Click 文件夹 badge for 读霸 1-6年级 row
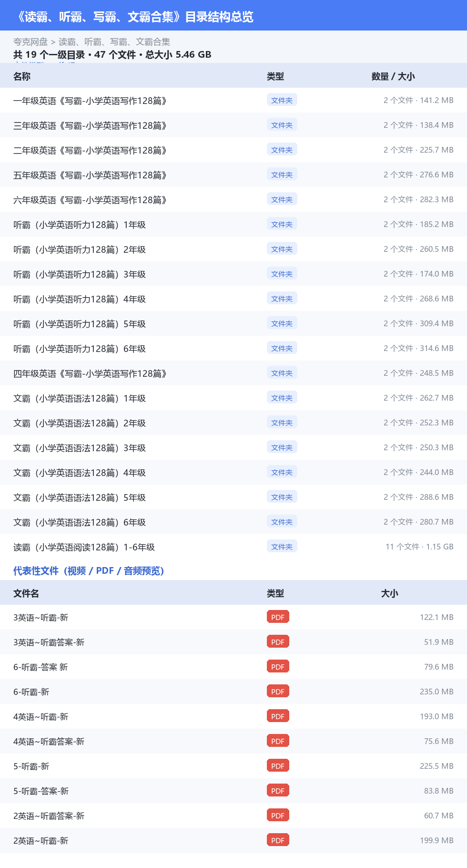The height and width of the screenshot is (868, 467). [282, 547]
